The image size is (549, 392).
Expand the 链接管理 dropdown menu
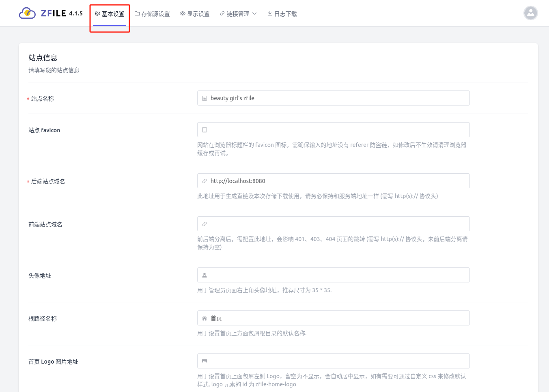point(238,13)
